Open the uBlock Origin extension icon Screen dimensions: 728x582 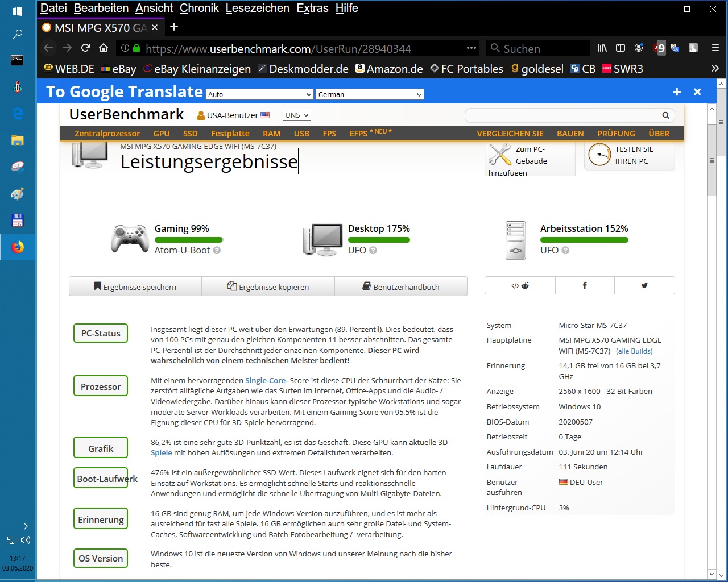point(659,48)
